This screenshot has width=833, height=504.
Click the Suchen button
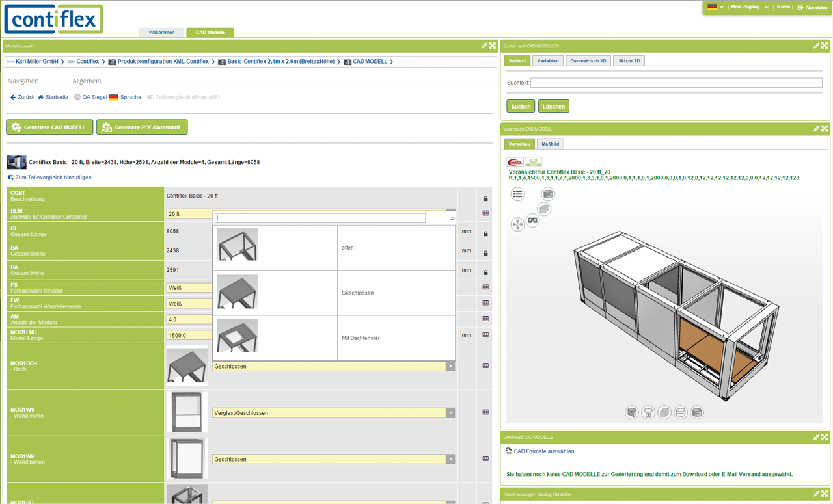[x=520, y=105]
